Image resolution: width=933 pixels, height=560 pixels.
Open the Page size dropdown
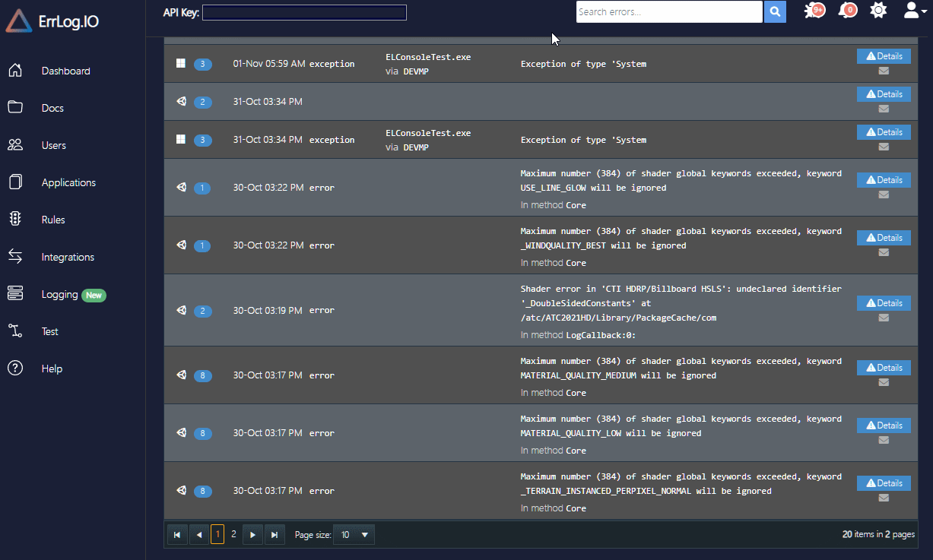tap(354, 534)
